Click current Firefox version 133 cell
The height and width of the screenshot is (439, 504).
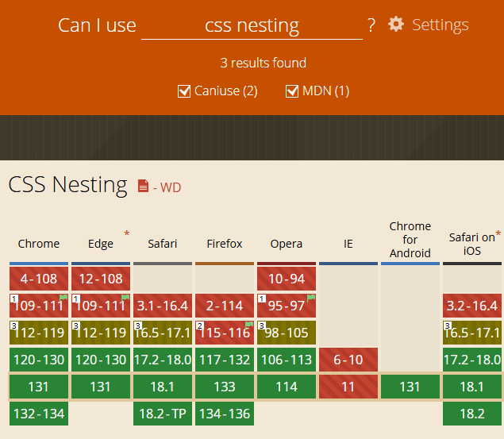pos(225,387)
